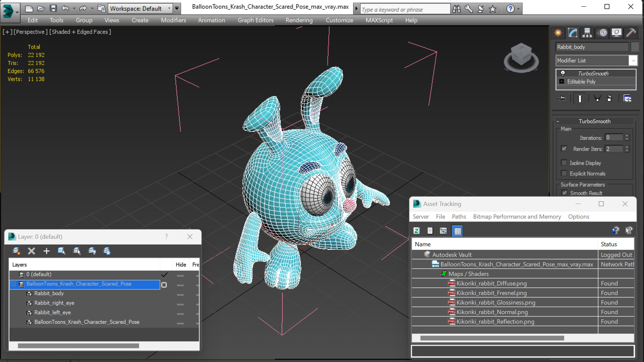The image size is (644, 362).
Task: Open Configure Modifier Sets icon
Action: (x=628, y=98)
